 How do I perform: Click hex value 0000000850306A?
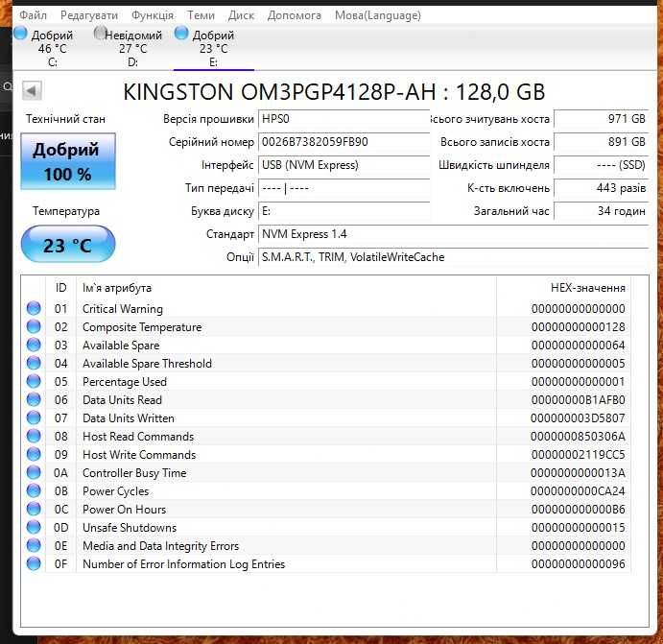click(x=578, y=437)
